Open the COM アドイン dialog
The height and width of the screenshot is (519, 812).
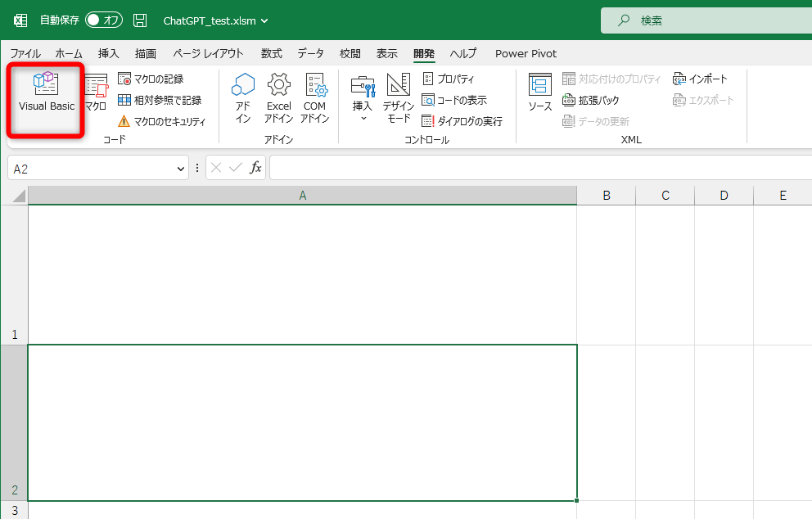point(314,98)
